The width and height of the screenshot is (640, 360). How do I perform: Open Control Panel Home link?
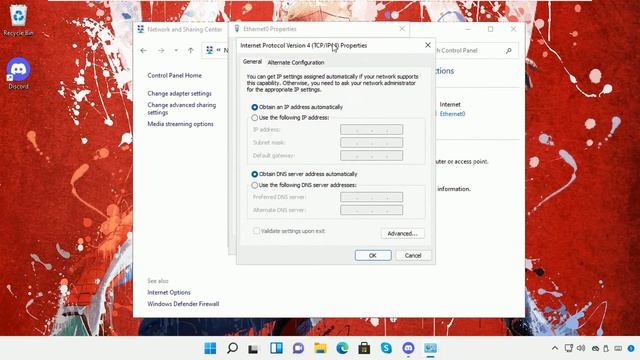174,76
